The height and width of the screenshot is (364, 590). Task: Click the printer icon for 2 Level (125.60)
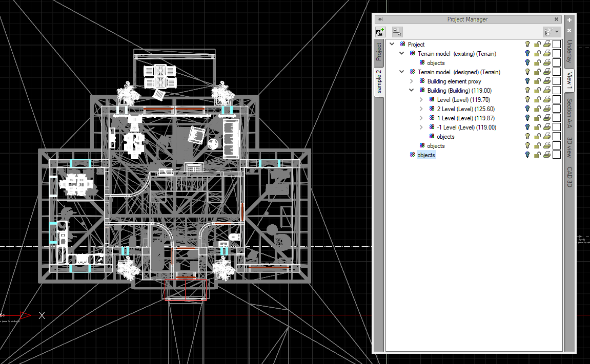coord(546,109)
